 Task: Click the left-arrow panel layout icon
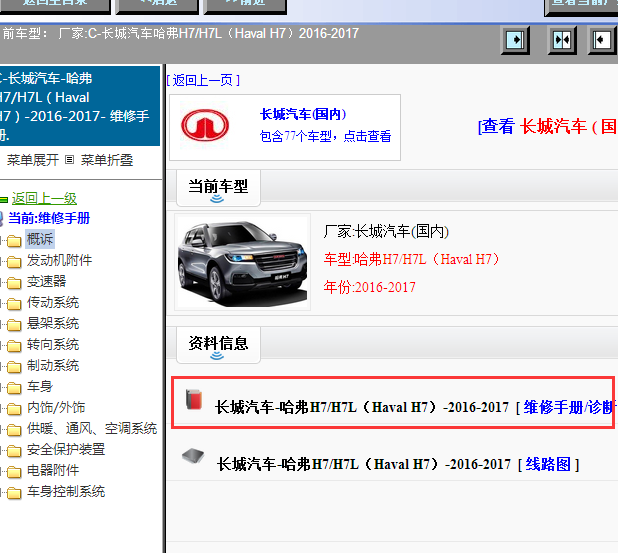click(x=602, y=40)
